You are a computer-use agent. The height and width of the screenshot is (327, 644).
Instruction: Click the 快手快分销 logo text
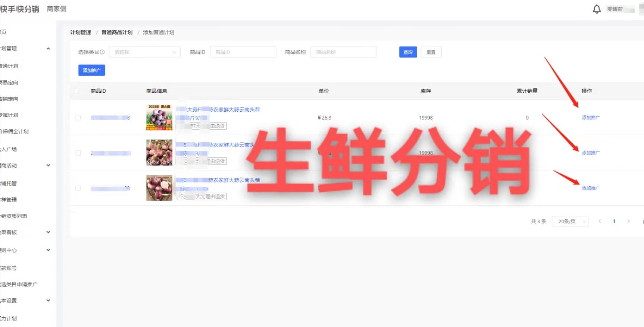point(20,9)
